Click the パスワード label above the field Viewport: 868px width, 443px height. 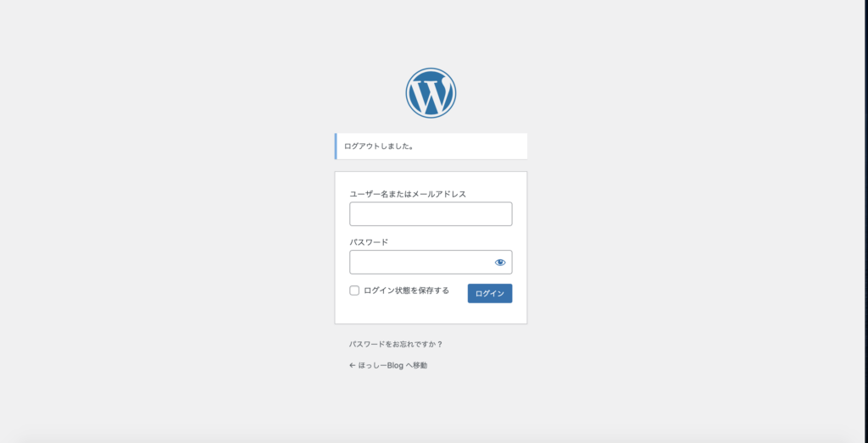pyautogui.click(x=369, y=241)
